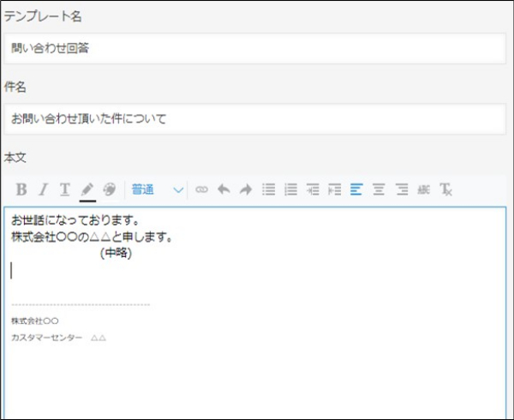
Task: Clear text formatting with Tx icon
Action: coord(445,189)
